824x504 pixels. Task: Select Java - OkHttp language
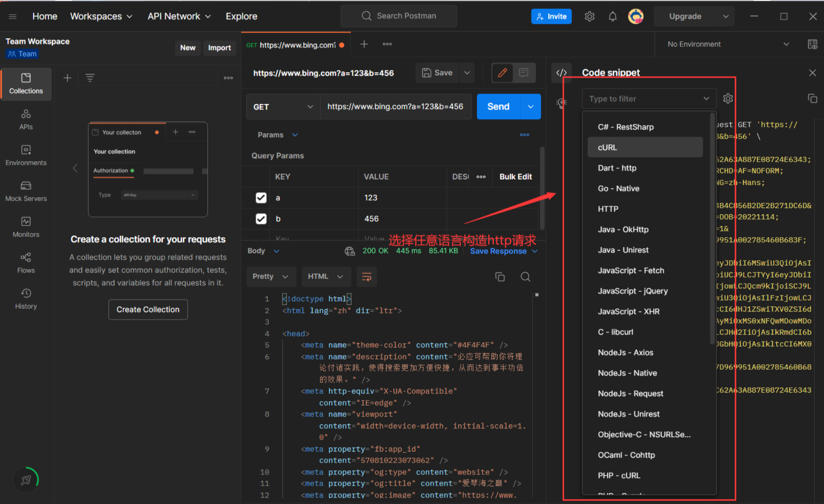[645, 229]
